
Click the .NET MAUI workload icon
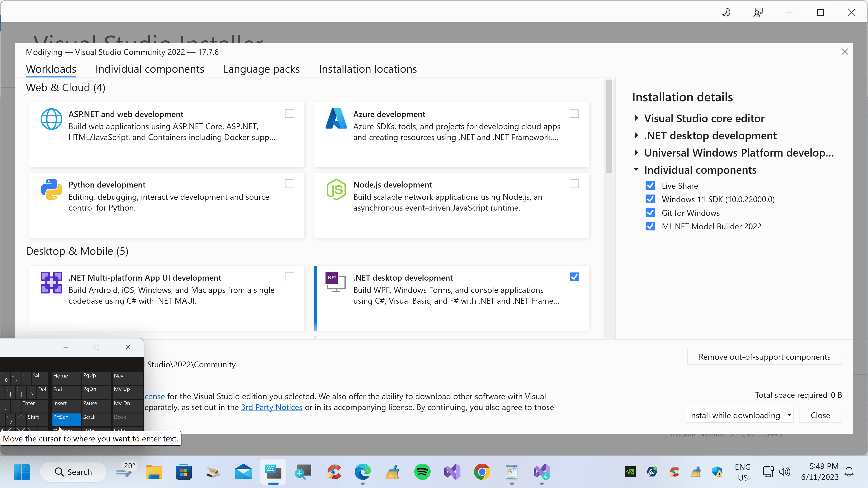tap(51, 282)
